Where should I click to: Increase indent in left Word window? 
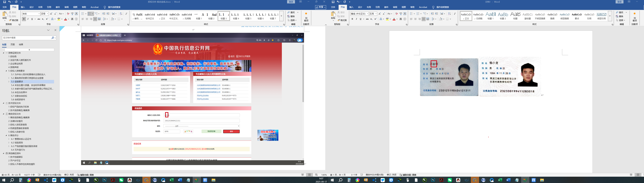click(x=108, y=14)
